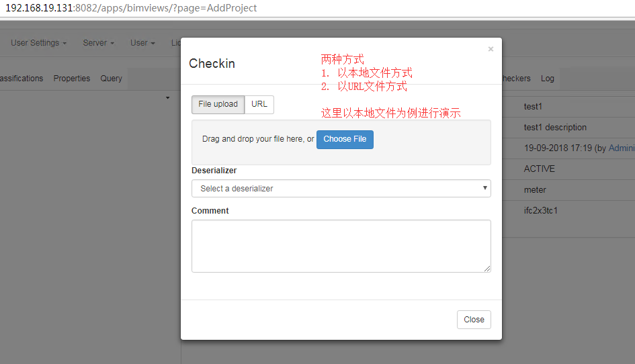Switch to the URL tab
This screenshot has height=364, width=635.
259,105
